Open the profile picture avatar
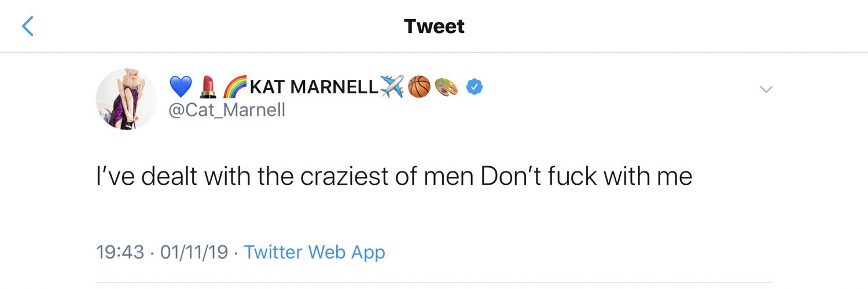Image resolution: width=868 pixels, height=289 pixels. [126, 99]
